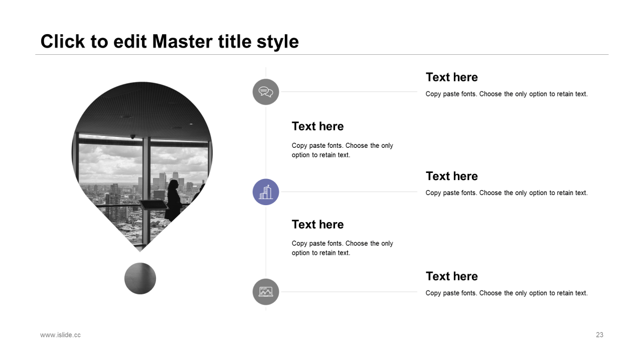Select the pin-shaped city window photo
This screenshot has height=362, width=644.
point(142,166)
